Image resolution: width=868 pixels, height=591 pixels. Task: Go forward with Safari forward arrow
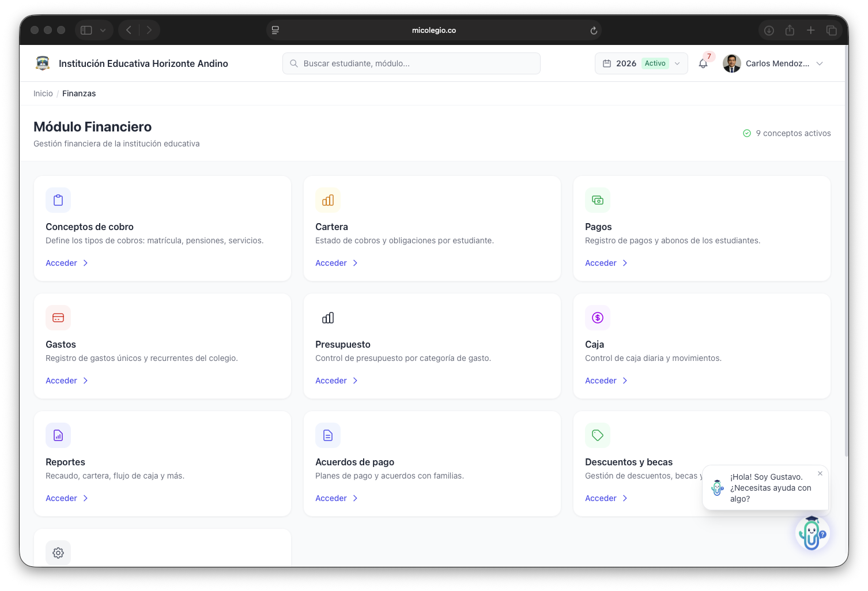pos(149,30)
